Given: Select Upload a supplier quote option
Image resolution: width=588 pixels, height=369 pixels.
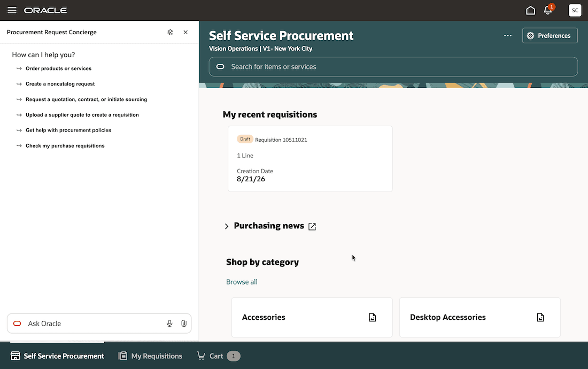Looking at the screenshot, I should tap(82, 115).
